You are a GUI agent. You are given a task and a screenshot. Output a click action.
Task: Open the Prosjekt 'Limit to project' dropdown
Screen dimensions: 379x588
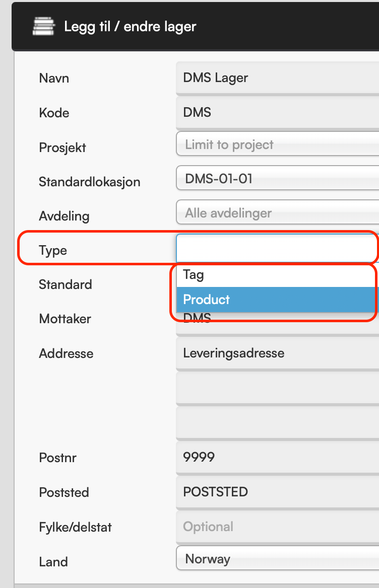tap(277, 145)
